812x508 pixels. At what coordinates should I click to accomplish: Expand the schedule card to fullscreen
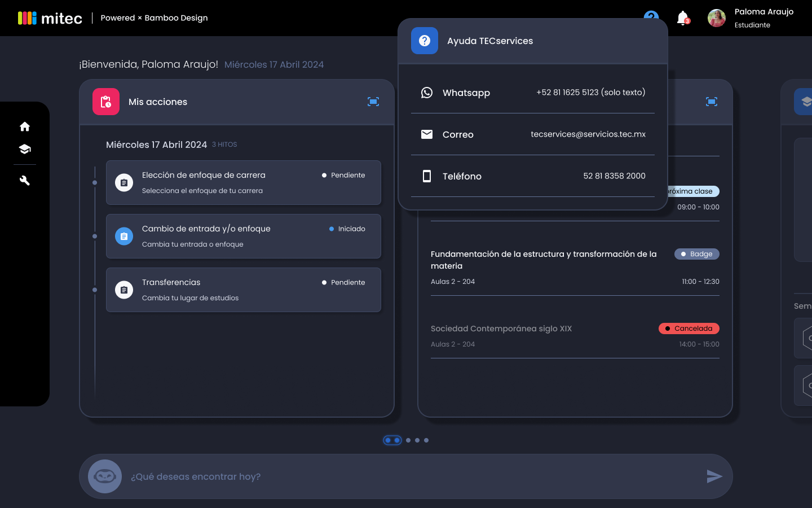[712, 102]
